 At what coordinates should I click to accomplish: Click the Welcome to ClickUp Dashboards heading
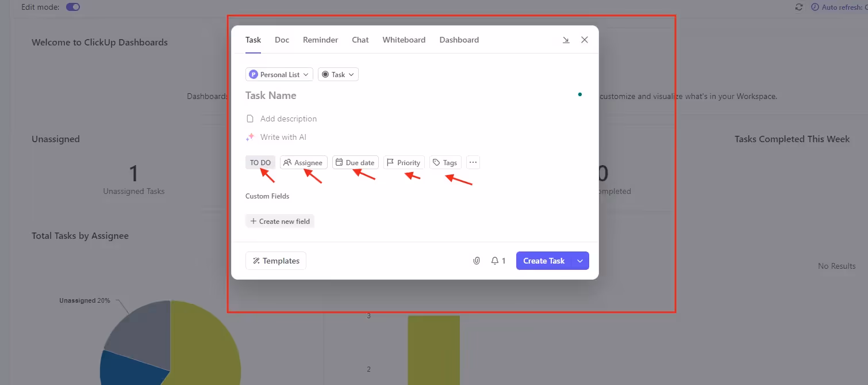[99, 42]
